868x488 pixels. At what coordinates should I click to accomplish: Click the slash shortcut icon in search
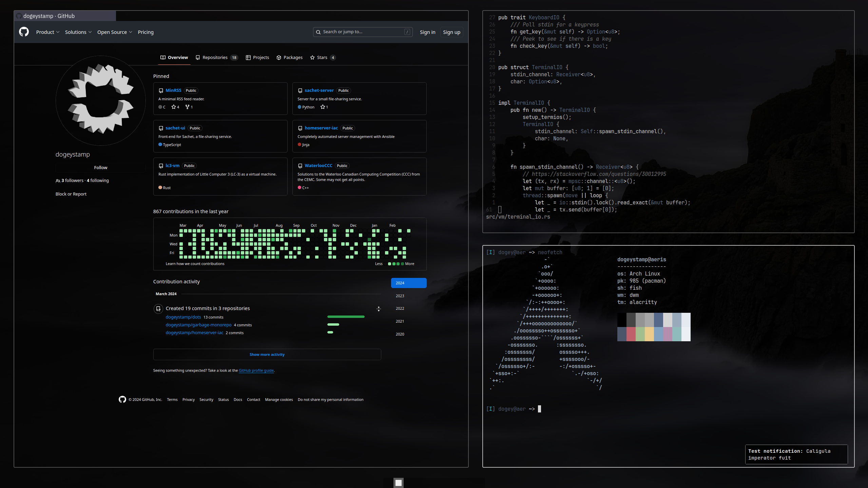tap(407, 32)
